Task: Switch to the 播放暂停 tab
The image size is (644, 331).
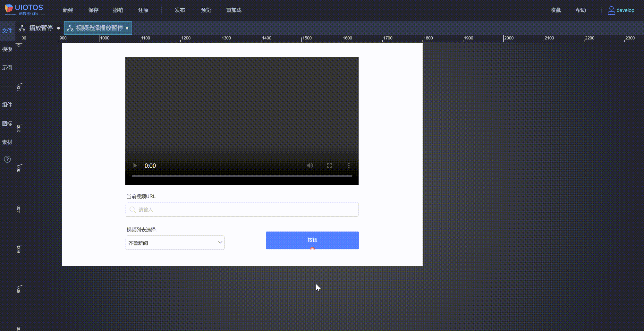Action: (41, 28)
